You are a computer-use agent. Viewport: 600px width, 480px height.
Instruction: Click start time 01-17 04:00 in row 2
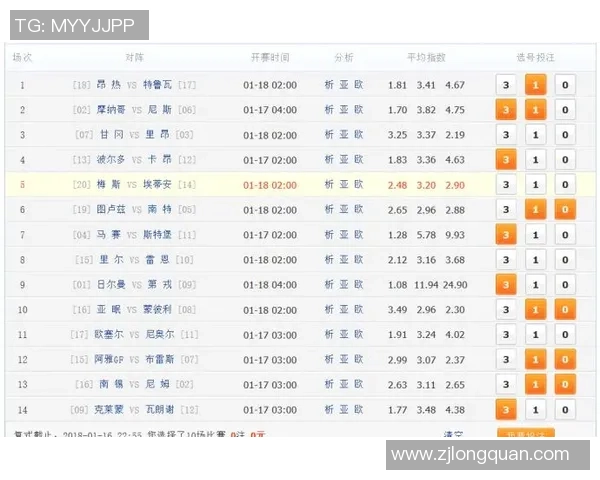click(x=270, y=110)
